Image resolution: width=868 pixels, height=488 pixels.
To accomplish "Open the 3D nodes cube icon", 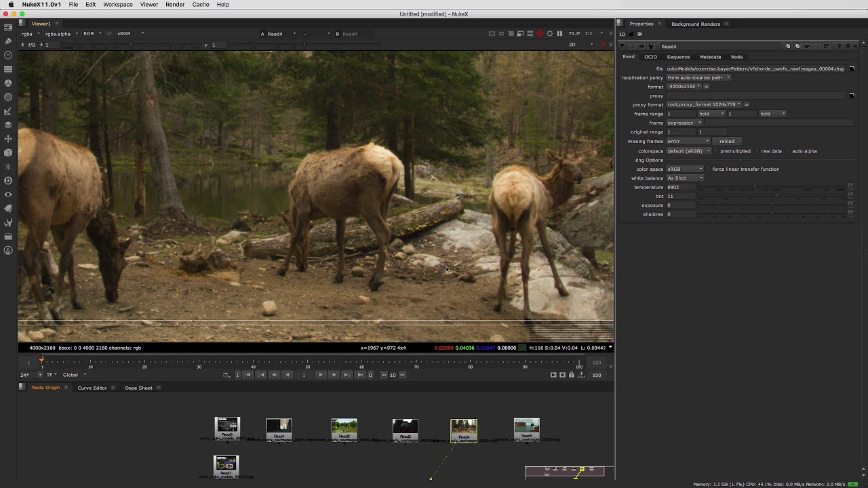I will click(x=8, y=152).
